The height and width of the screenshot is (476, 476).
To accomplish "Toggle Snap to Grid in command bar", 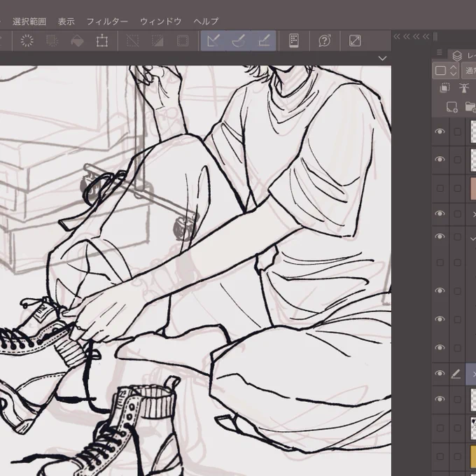I will [x=263, y=41].
